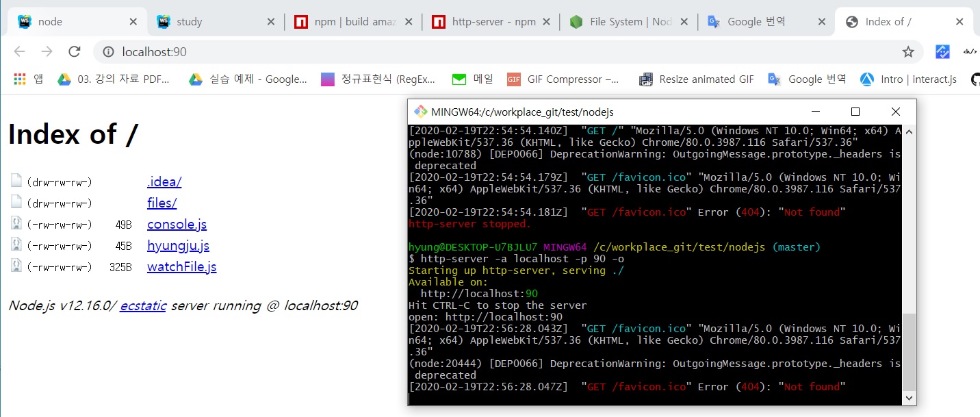
Task: Open the console.js file link
Action: coord(177,225)
